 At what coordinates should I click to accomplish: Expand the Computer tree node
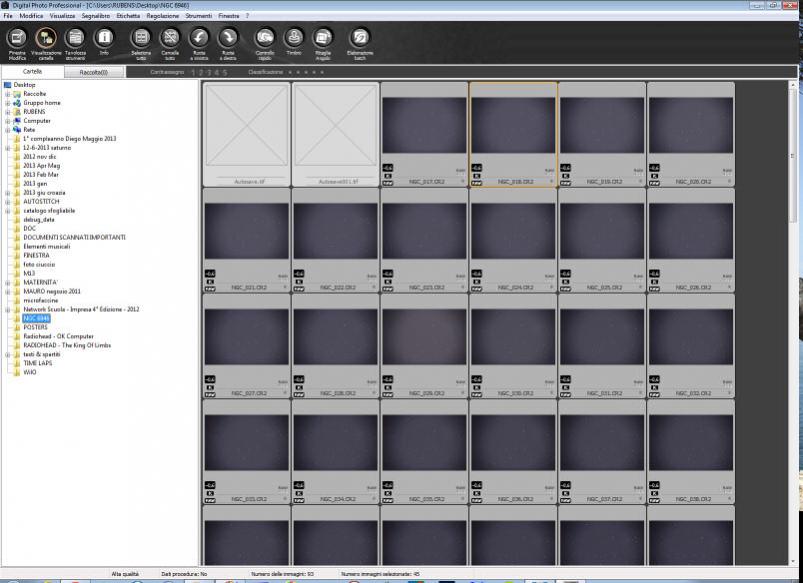click(x=7, y=121)
